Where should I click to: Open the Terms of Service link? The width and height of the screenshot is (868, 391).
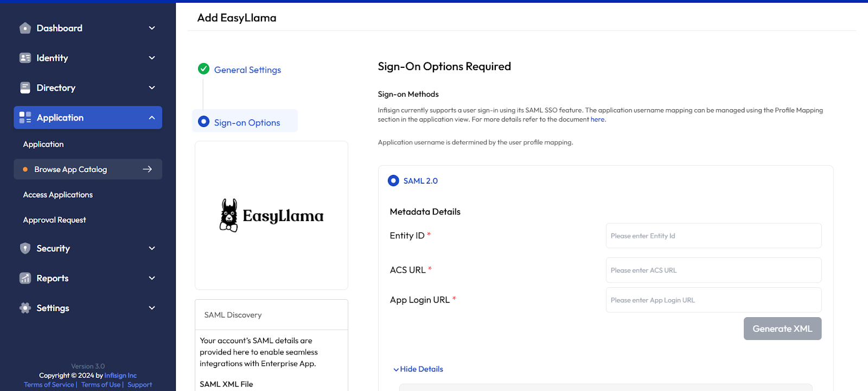coord(49,384)
